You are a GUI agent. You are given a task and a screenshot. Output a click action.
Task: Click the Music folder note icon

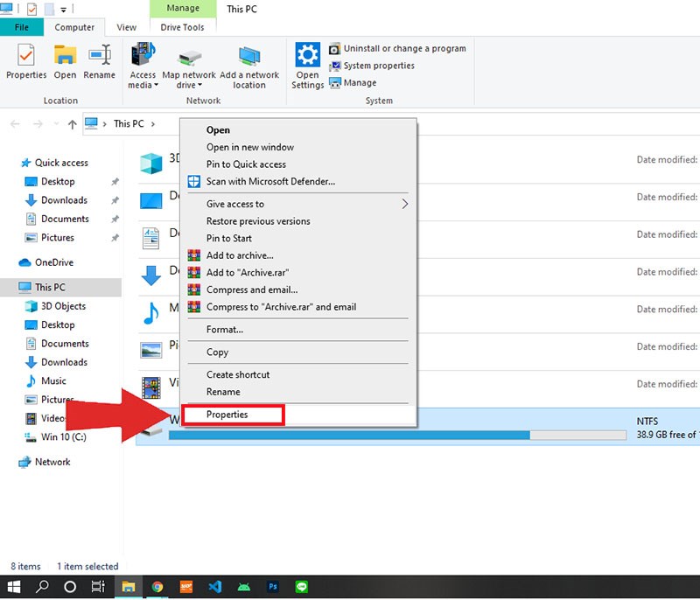[151, 314]
